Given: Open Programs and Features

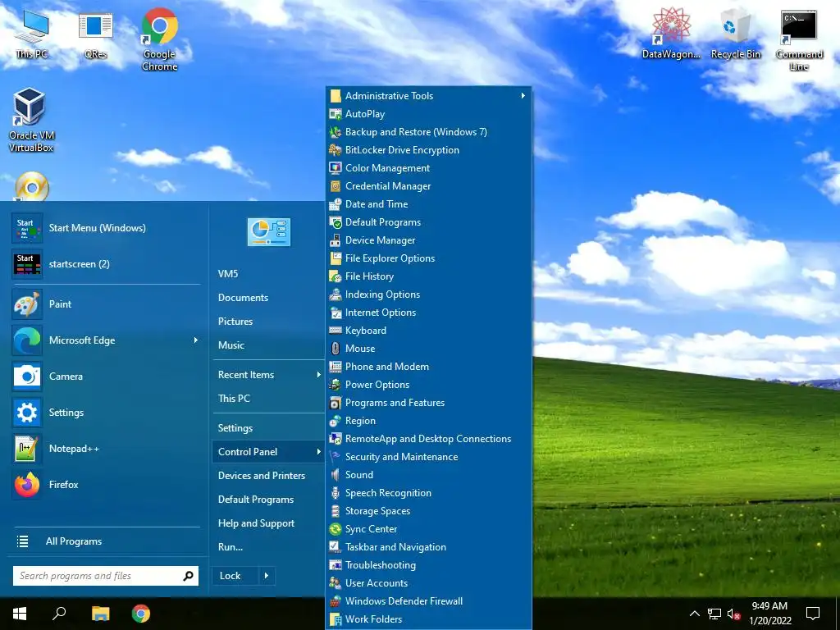Looking at the screenshot, I should point(428,402).
